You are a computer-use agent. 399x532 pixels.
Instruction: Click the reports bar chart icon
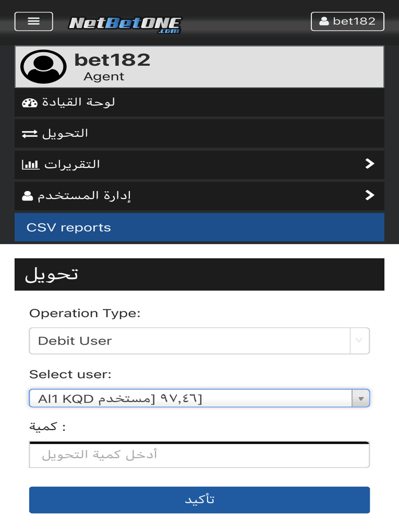point(30,165)
